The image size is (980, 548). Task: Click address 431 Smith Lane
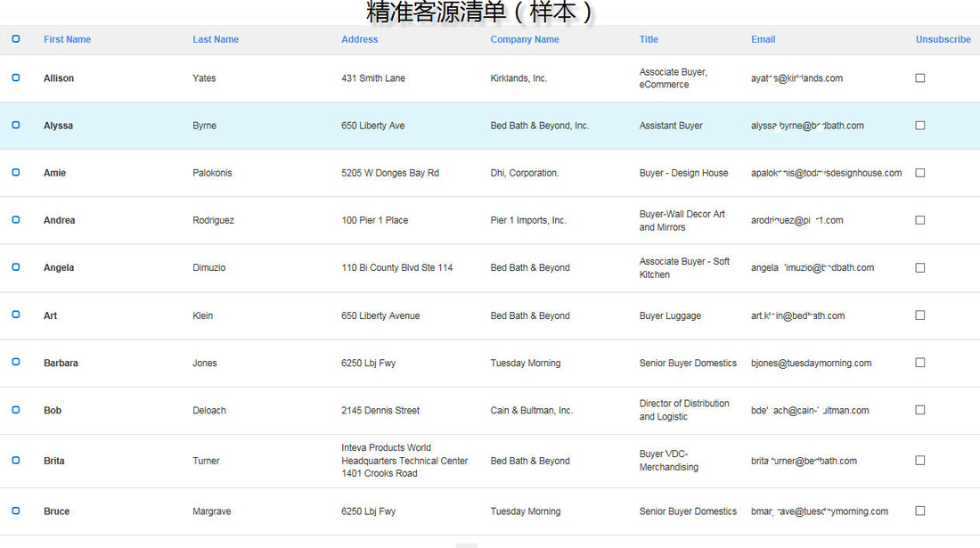point(373,78)
